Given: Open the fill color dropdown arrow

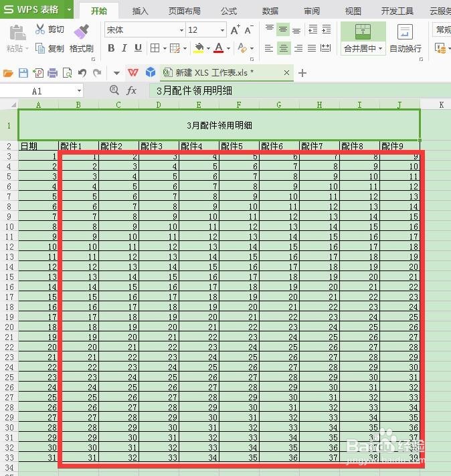Looking at the screenshot, I should (x=208, y=48).
